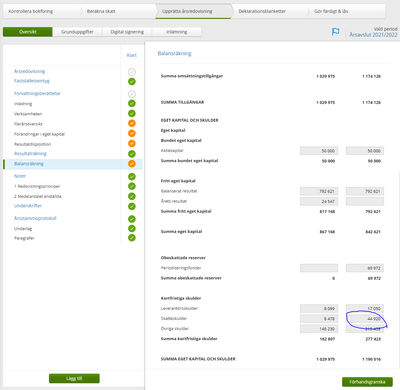The height and width of the screenshot is (390, 400).
Task: Click Aktiekapital previous year field
Action: point(365,151)
